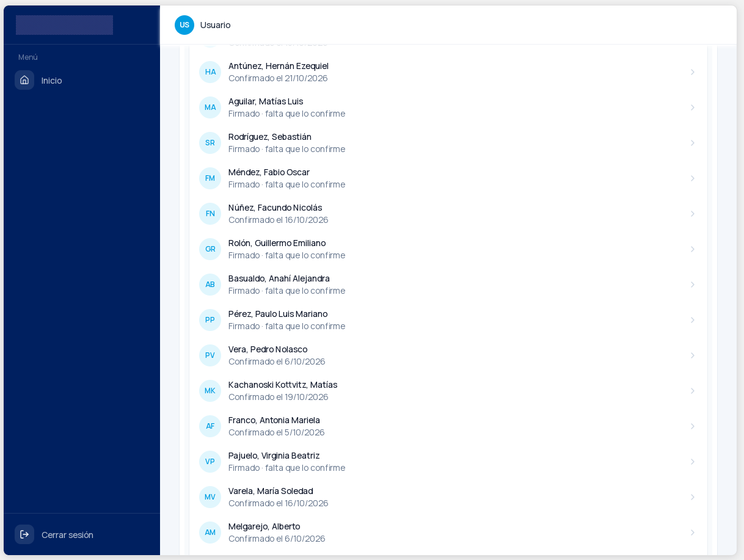Click the FN avatar for Núñez
Screen dimensions: 744x560
click(x=210, y=214)
